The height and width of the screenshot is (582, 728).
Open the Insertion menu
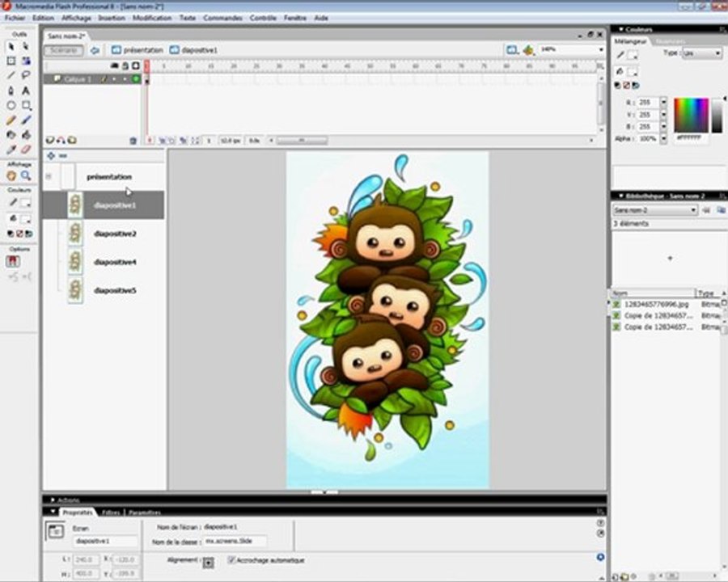[112, 18]
